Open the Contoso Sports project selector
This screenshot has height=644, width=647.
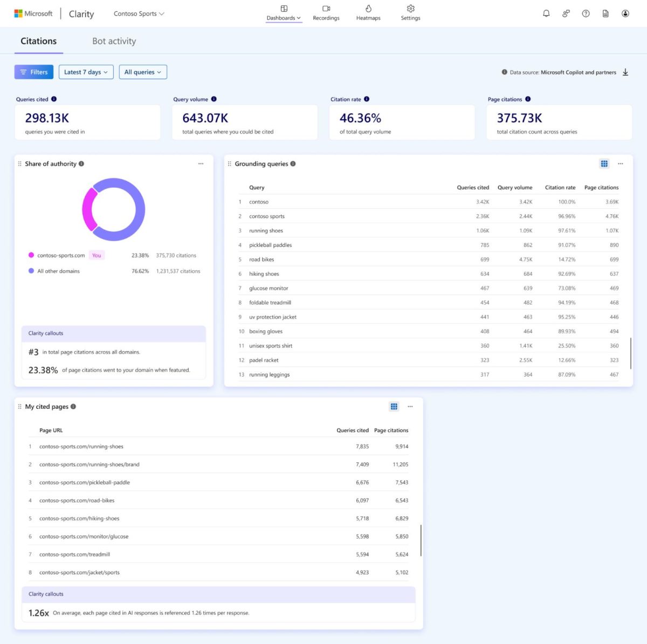139,14
